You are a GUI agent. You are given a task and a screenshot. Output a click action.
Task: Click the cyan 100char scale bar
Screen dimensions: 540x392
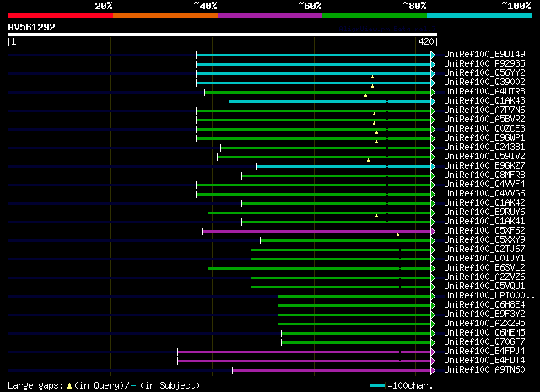click(x=377, y=386)
